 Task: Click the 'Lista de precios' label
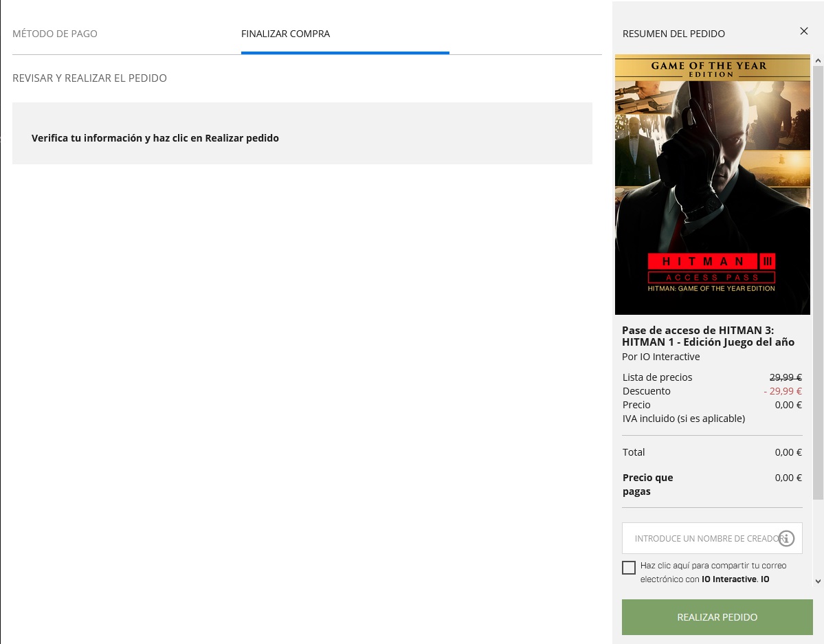pyautogui.click(x=657, y=377)
